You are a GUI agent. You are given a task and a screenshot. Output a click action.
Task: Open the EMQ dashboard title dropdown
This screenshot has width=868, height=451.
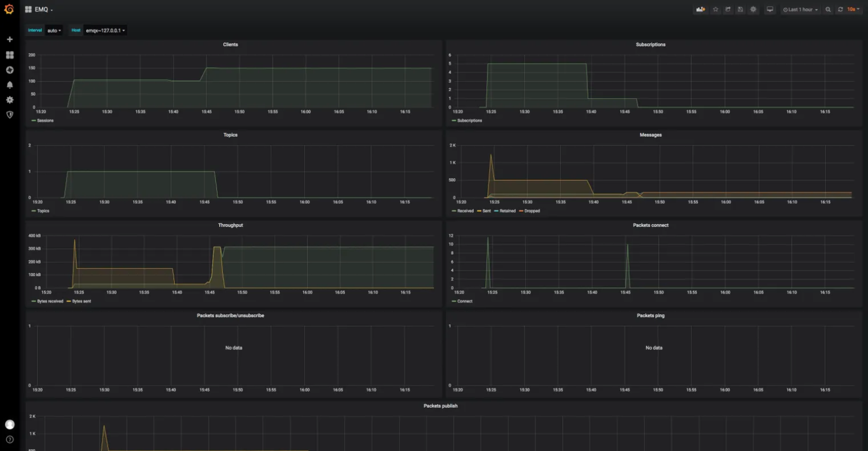(x=39, y=10)
